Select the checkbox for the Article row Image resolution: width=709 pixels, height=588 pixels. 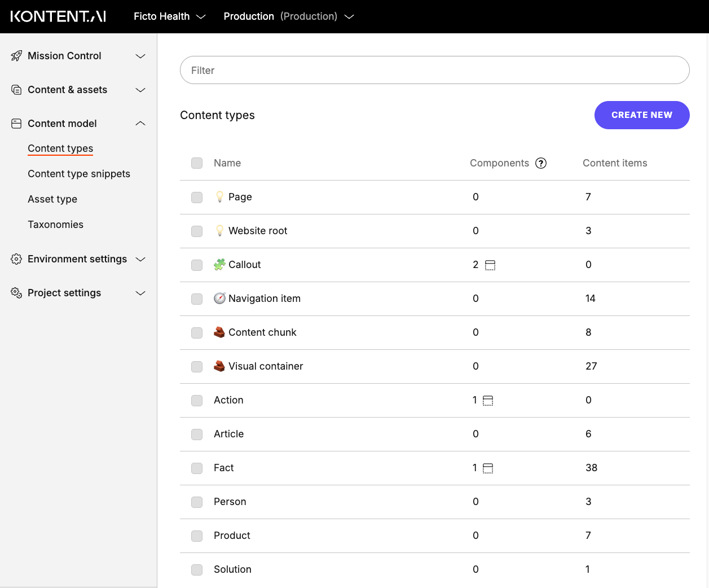[197, 435]
